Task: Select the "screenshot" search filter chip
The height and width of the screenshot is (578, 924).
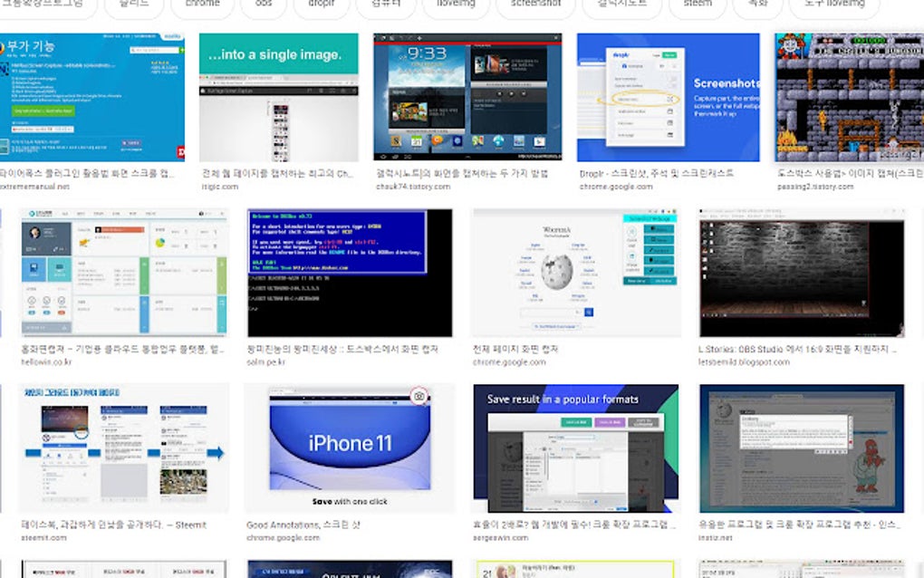Action: click(534, 4)
